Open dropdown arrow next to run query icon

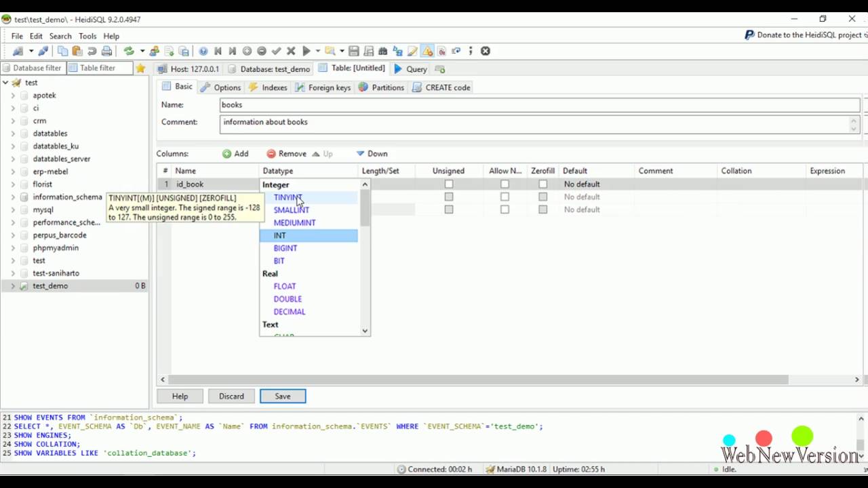(317, 51)
